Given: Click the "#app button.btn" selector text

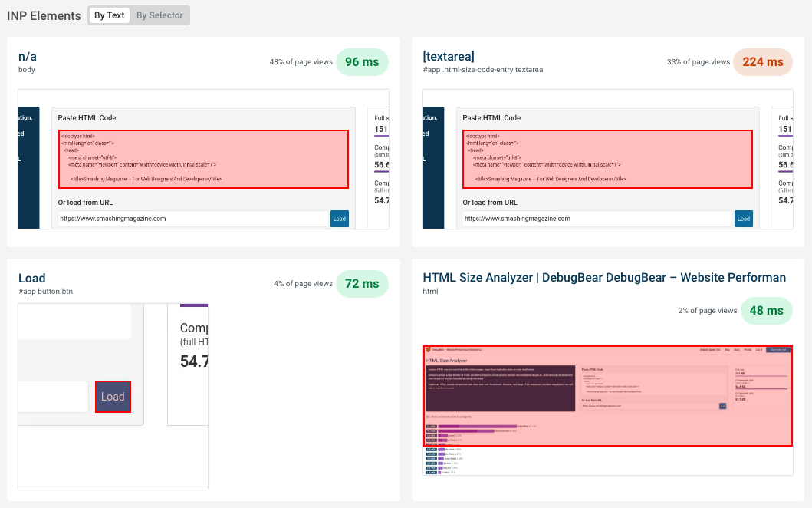Looking at the screenshot, I should point(45,292).
